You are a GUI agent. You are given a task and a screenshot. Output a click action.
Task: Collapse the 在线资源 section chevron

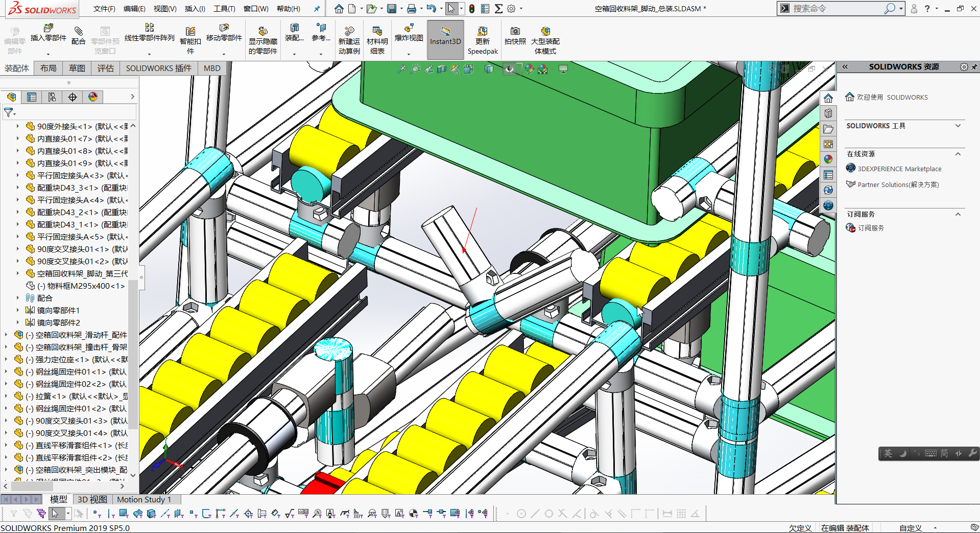click(958, 154)
